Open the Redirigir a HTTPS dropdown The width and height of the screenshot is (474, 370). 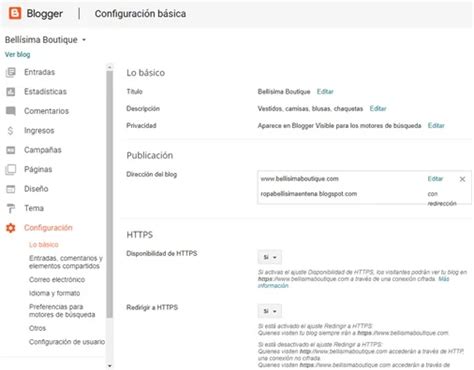269,311
